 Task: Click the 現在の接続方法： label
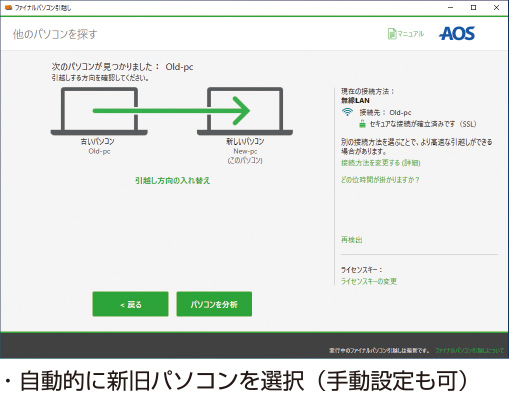[367, 91]
